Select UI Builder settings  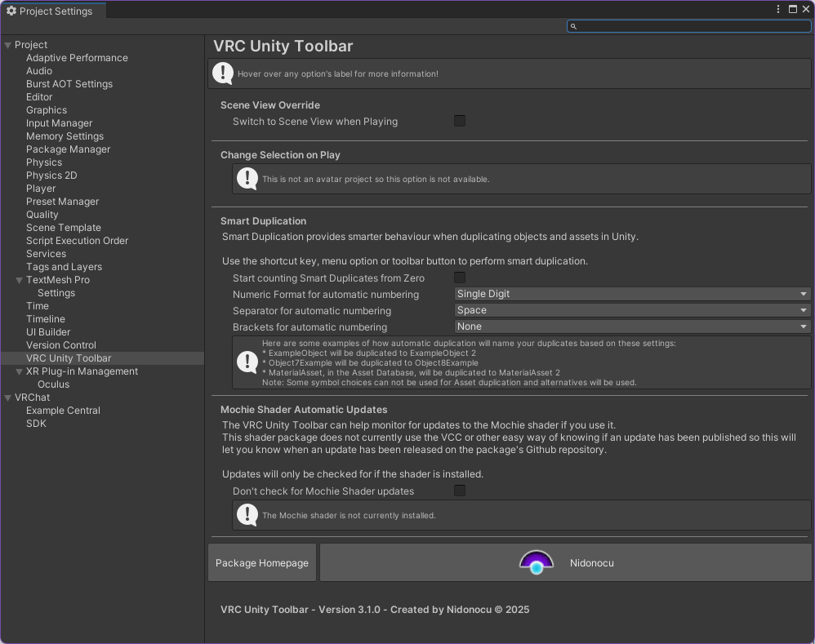[x=48, y=332]
